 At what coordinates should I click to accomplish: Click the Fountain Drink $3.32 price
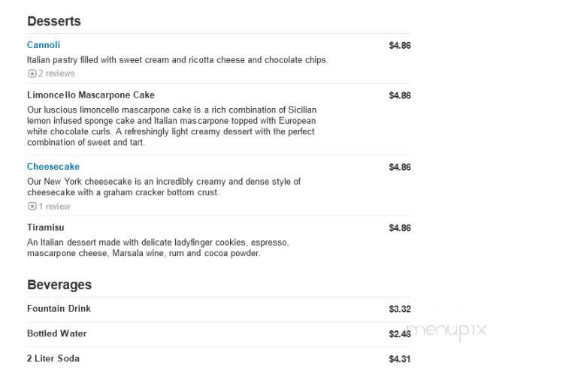click(x=400, y=309)
